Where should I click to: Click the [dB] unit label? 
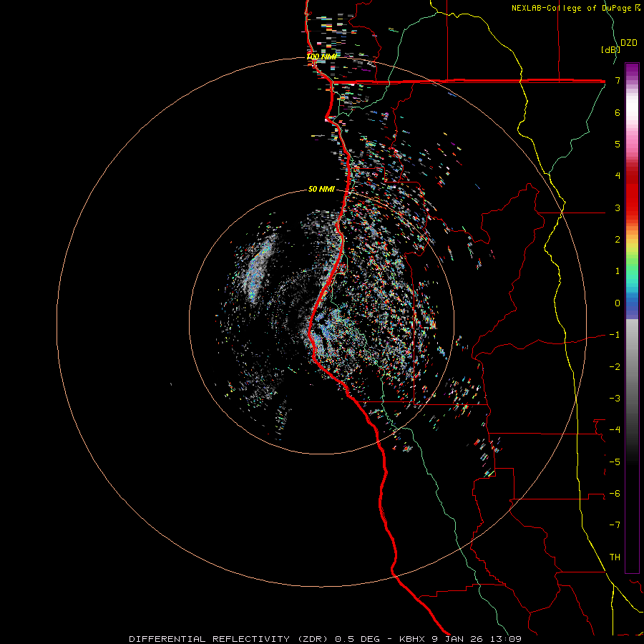click(610, 49)
